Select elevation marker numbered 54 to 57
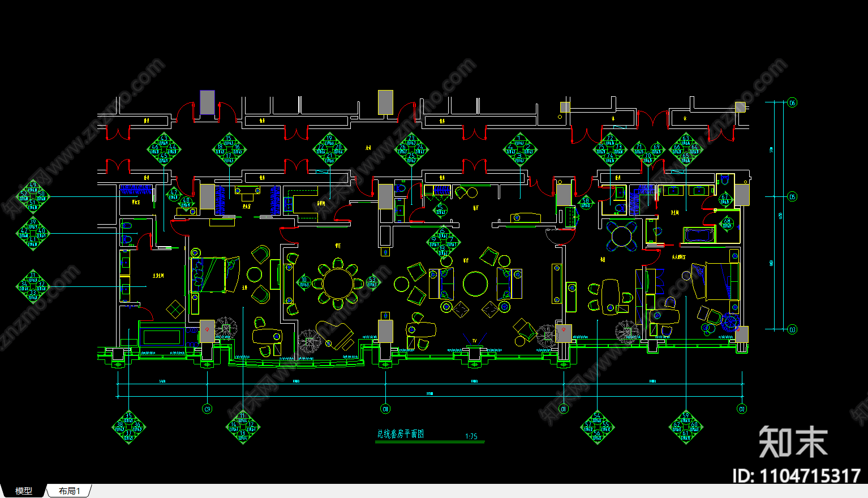 [x=597, y=427]
